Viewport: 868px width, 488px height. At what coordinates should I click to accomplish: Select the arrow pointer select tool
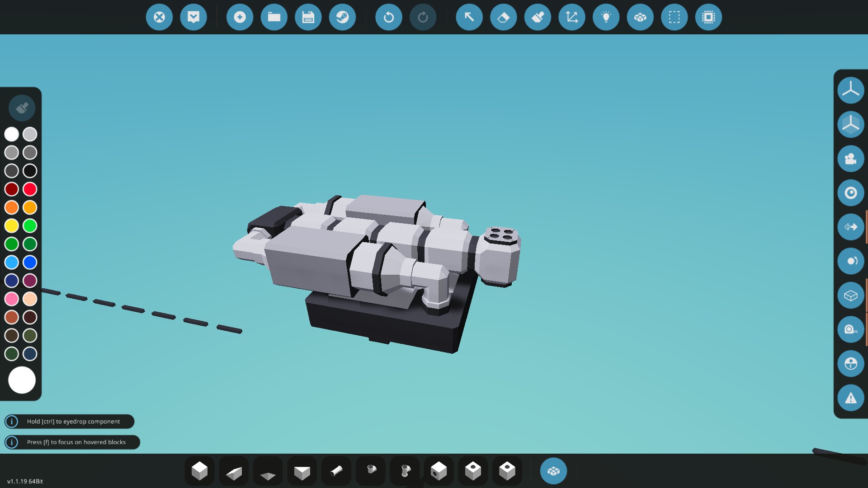coord(469,17)
